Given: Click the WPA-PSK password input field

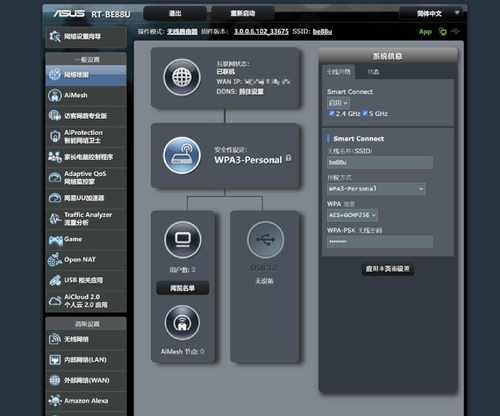Looking at the screenshot, I should click(380, 242).
